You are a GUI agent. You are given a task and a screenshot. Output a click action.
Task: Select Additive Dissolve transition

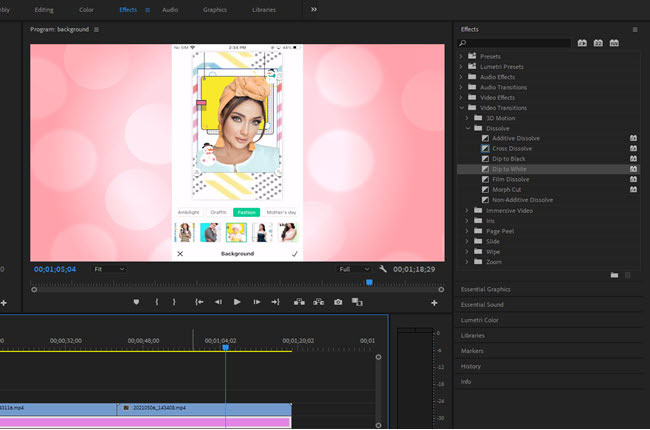516,138
